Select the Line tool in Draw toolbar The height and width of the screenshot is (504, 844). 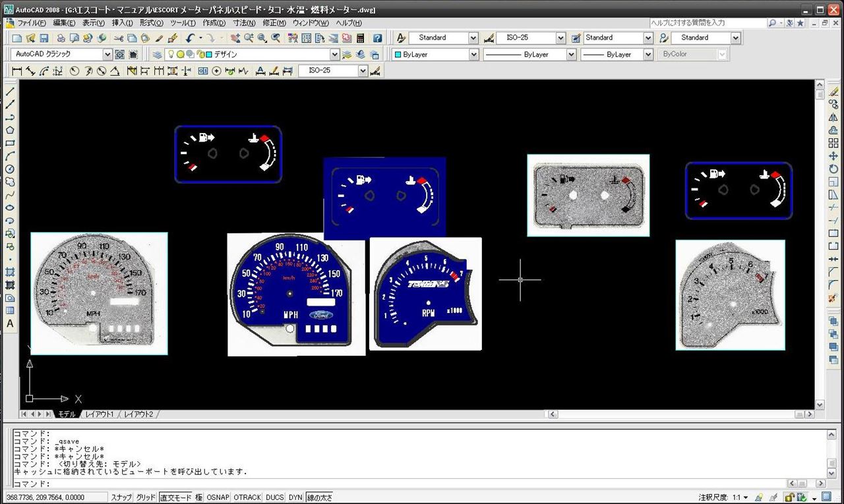click(x=10, y=91)
